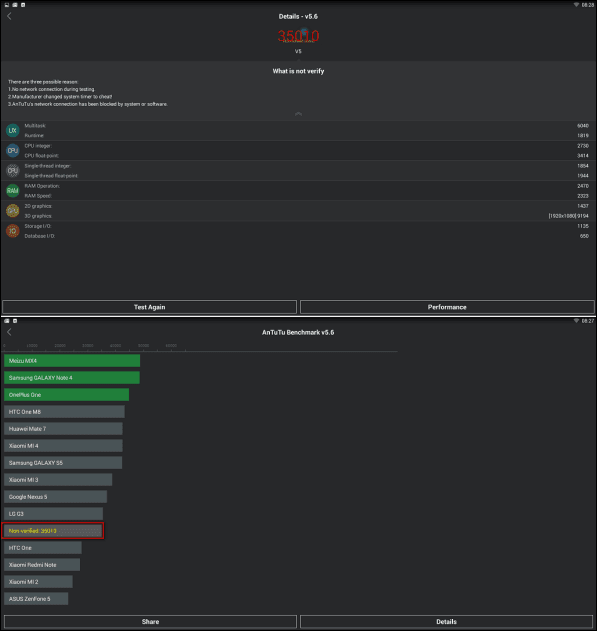Select the Xiaomi MI 3 bar
The height and width of the screenshot is (631, 597).
pyautogui.click(x=58, y=480)
